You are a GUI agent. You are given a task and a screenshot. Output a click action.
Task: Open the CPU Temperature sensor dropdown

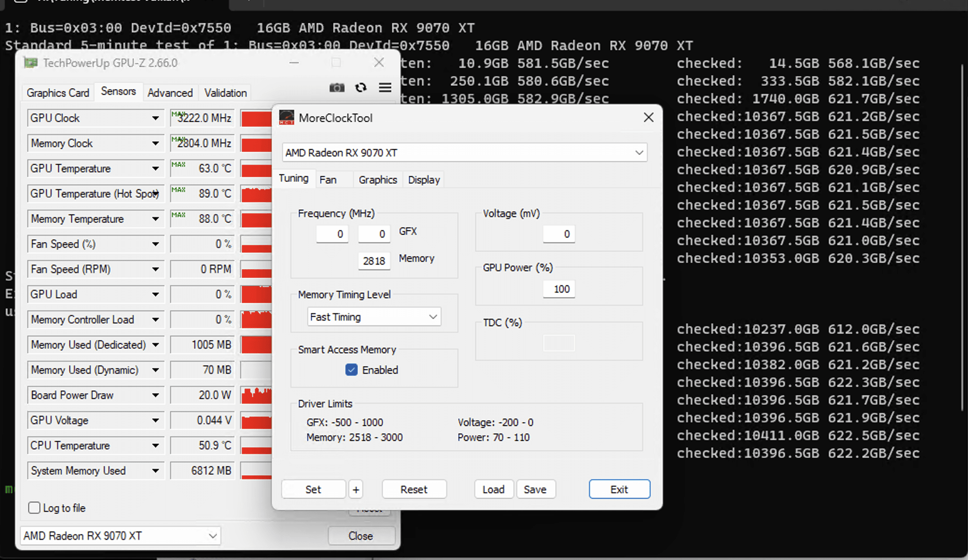[x=155, y=446]
